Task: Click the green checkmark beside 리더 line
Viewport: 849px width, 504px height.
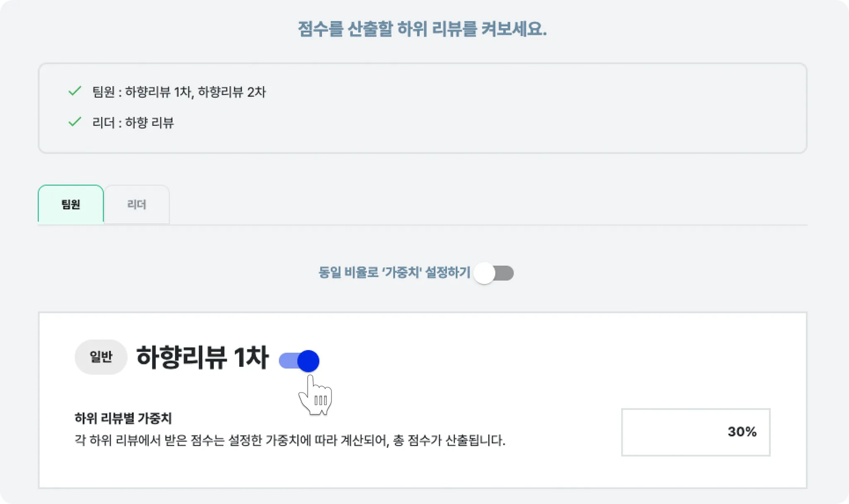Action: click(x=75, y=121)
